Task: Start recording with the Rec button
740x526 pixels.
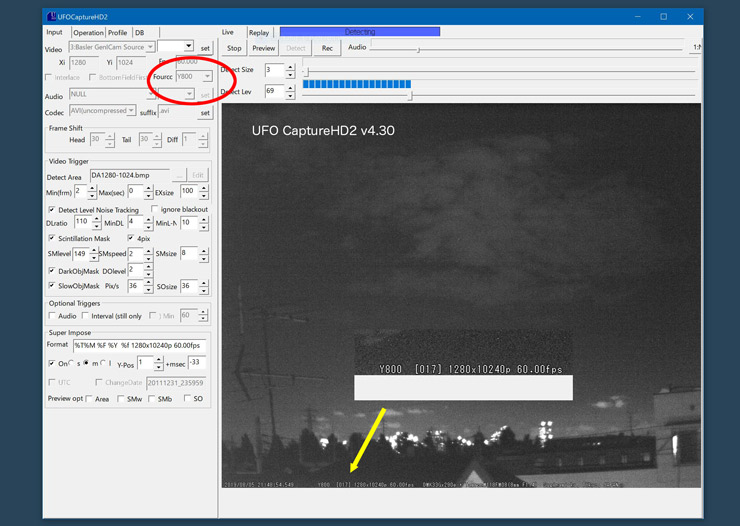Action: (327, 48)
